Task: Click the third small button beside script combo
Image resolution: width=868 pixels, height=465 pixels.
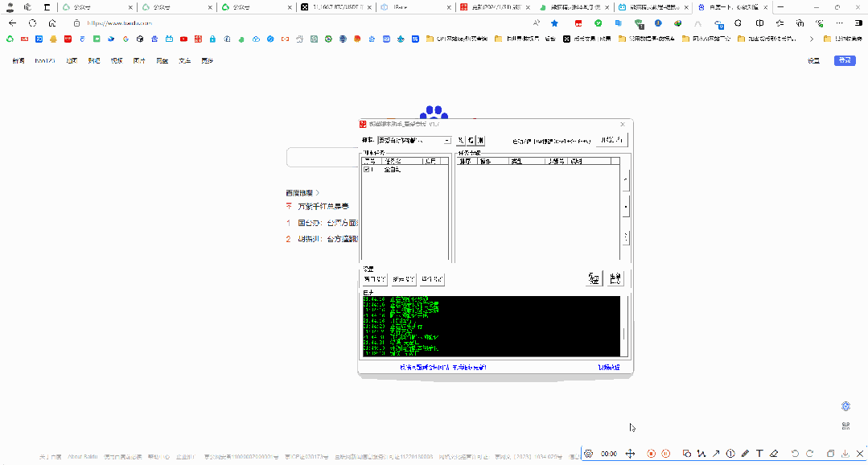Action: point(480,141)
